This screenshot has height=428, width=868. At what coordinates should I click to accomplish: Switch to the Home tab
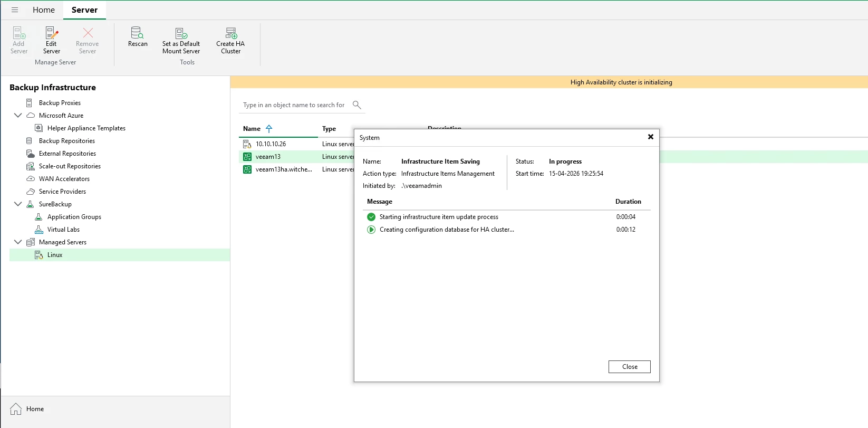pyautogui.click(x=44, y=10)
